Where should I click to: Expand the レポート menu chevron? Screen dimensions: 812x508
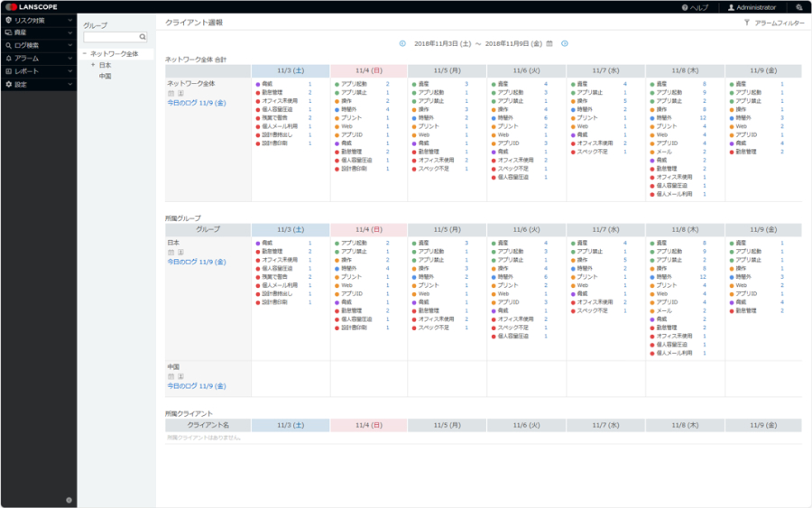(69, 71)
